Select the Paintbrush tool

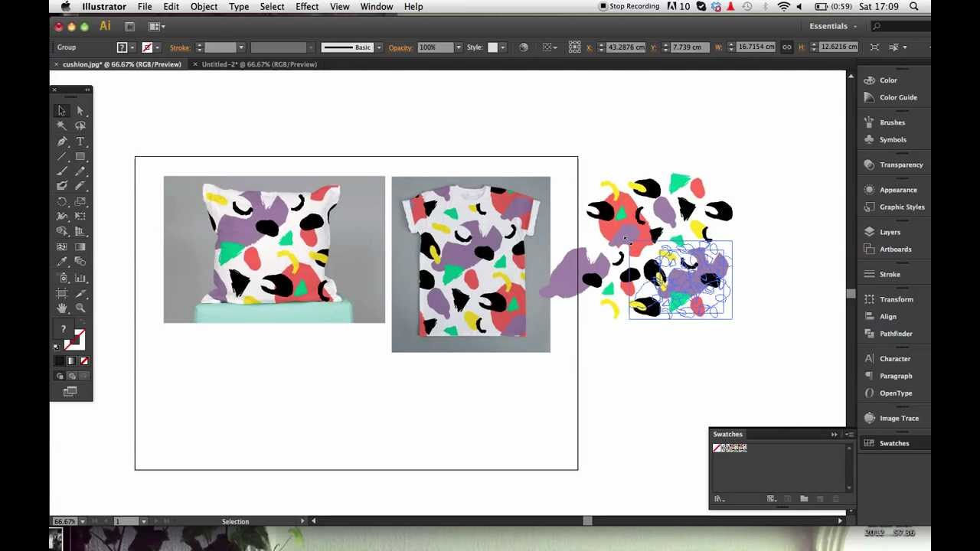(x=62, y=171)
